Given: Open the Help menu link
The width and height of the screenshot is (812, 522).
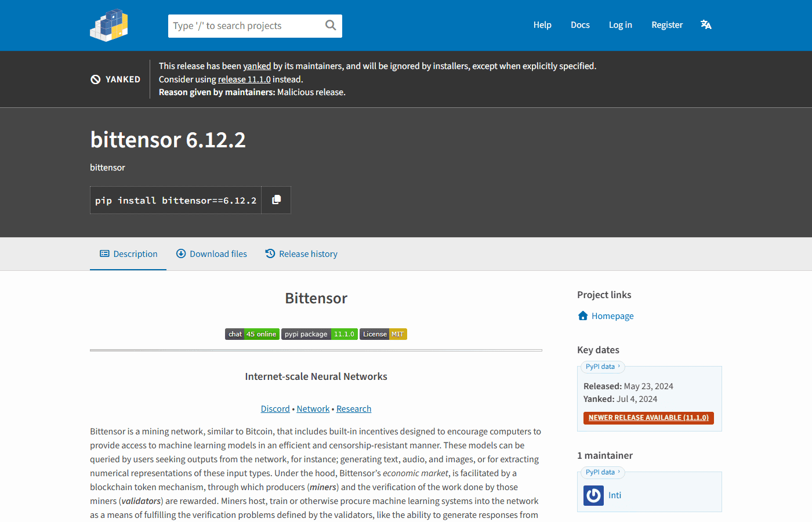Looking at the screenshot, I should click(x=542, y=25).
